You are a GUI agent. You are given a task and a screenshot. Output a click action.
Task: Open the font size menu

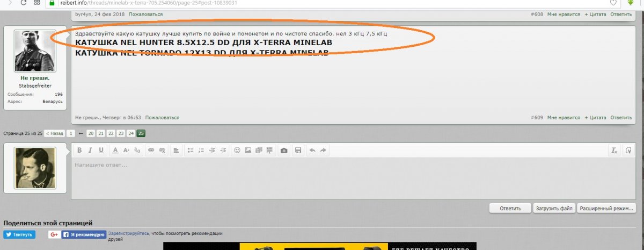click(x=126, y=151)
